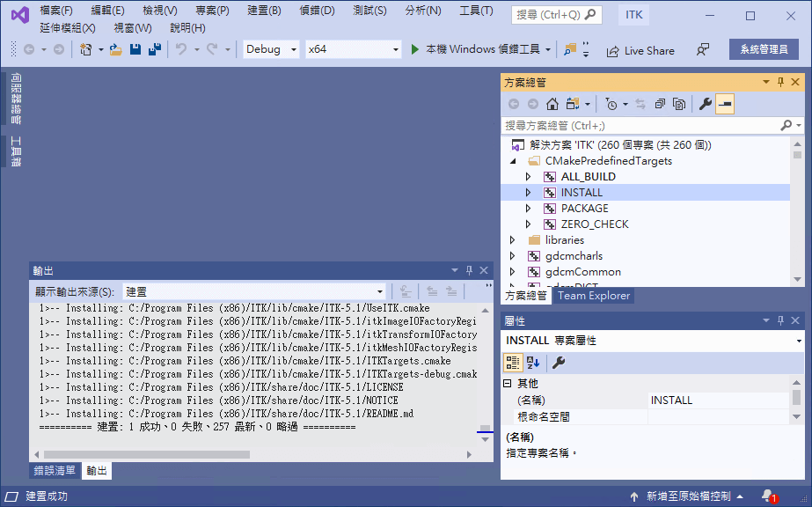Viewport: 812px width, 507px height.
Task: Switch to the 錯誤清單 tab
Action: [x=55, y=470]
